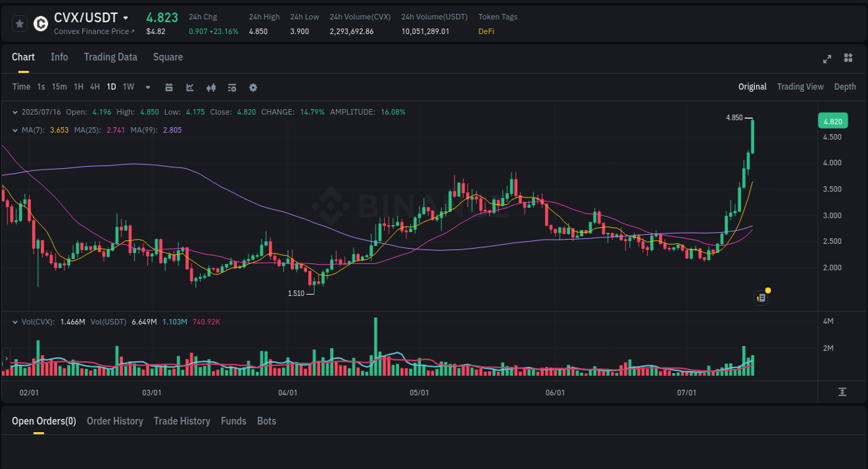Viewport: 868px width, 469px height.
Task: Open the Order History tab
Action: (115, 421)
